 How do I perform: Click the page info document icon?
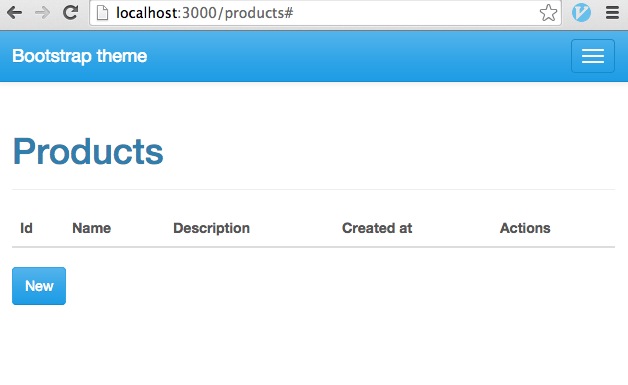103,13
